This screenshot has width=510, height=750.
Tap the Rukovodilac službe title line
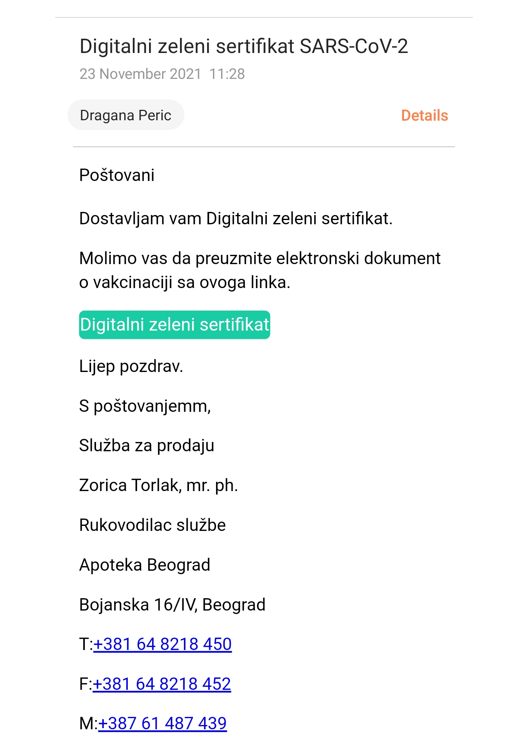tap(152, 525)
